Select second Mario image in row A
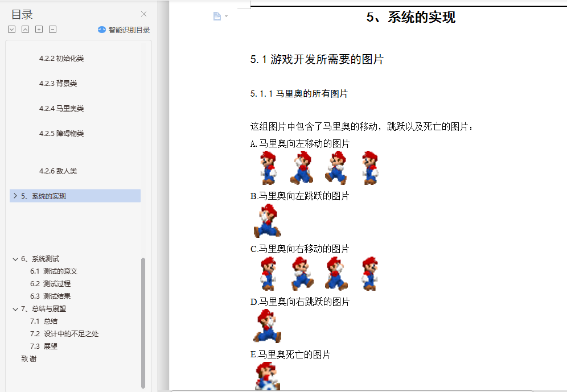 [302, 168]
